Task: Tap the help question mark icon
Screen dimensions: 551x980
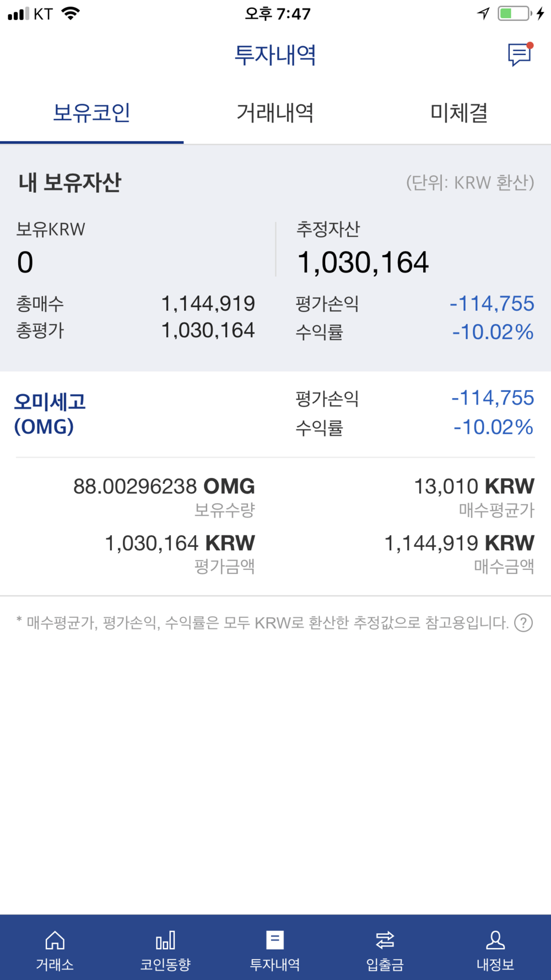Action: [x=523, y=623]
